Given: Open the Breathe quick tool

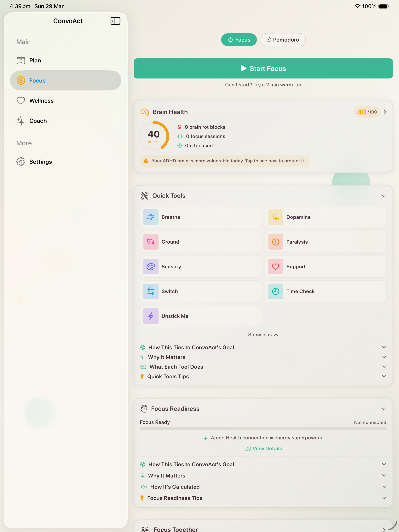Looking at the screenshot, I should (x=201, y=217).
